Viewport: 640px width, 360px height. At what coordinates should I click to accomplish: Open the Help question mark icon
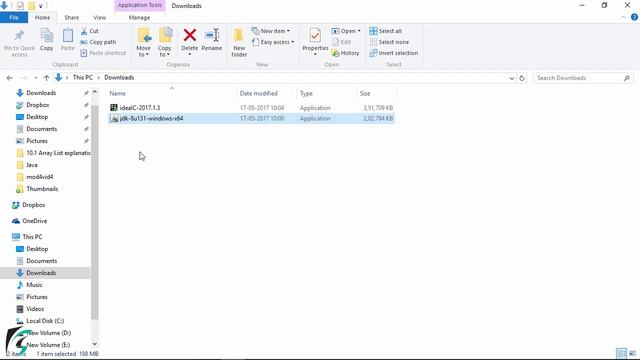(634, 17)
